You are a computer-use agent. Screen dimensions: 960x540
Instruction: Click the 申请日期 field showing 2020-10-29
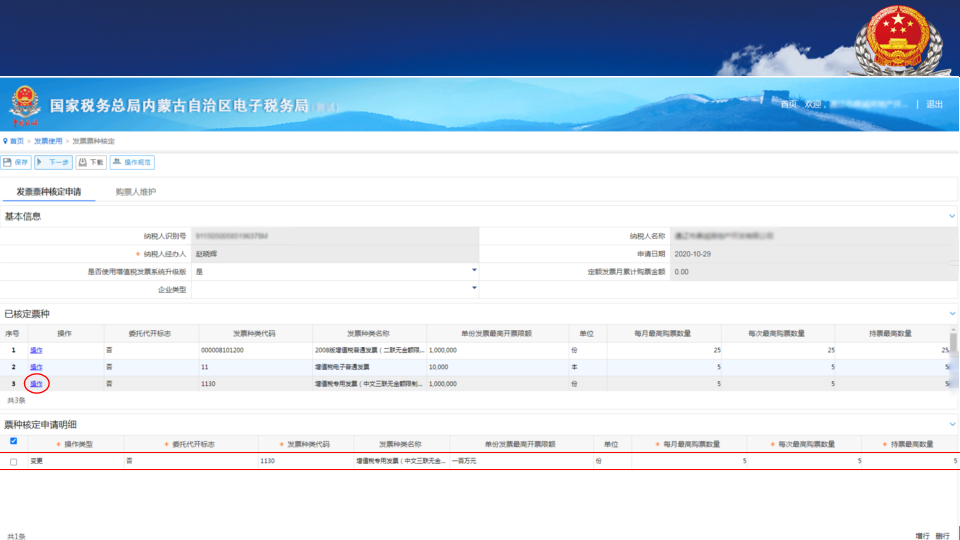tap(813, 253)
